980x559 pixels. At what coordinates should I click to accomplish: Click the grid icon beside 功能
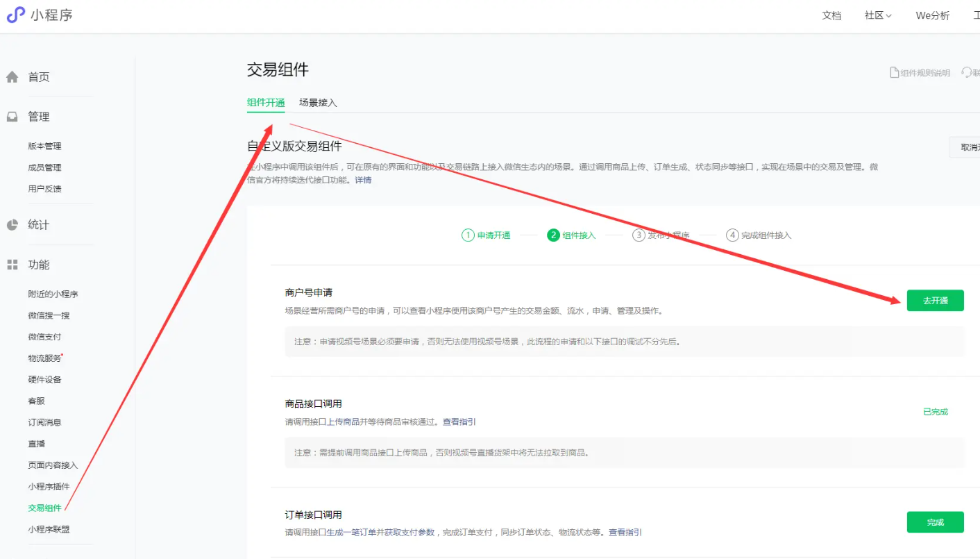point(12,265)
